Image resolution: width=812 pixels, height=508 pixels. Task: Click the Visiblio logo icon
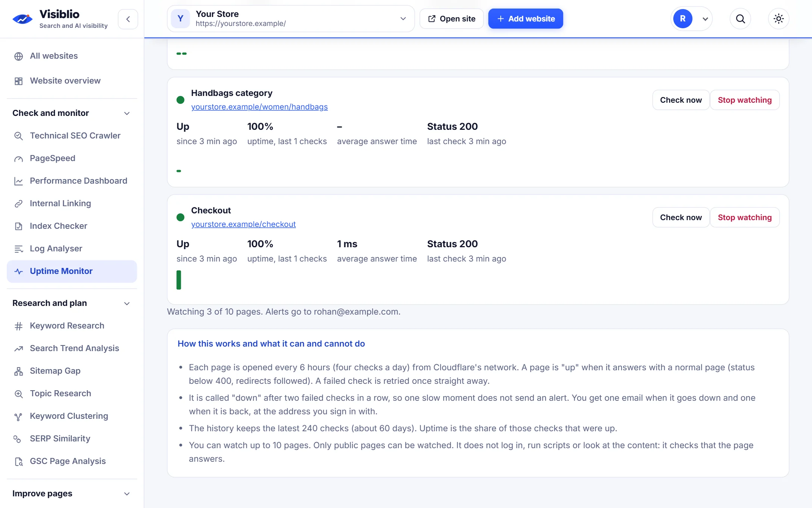23,19
